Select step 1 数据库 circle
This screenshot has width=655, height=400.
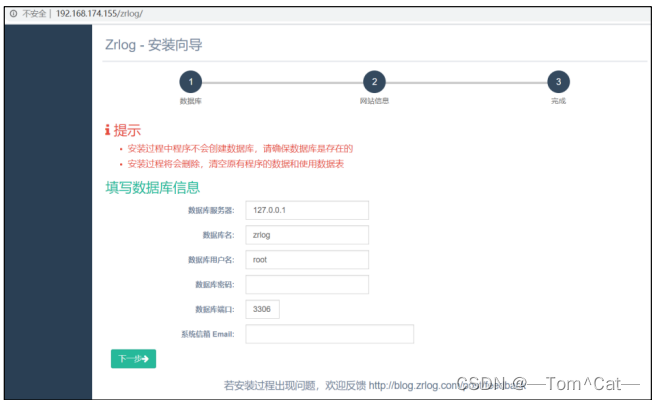tap(191, 82)
